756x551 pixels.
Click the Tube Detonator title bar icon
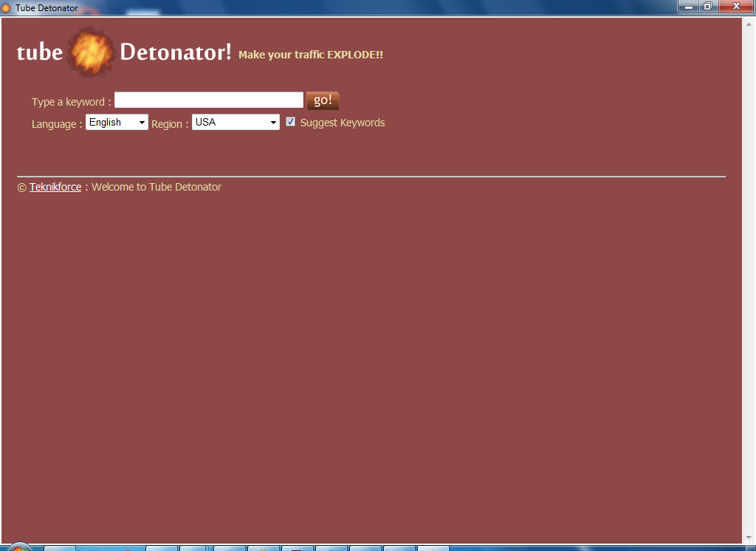click(6, 7)
